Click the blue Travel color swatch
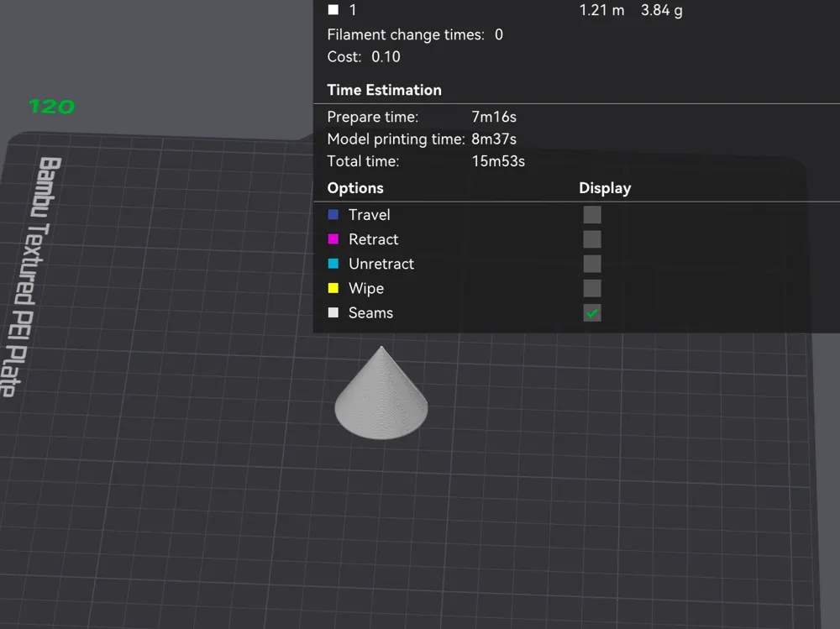The height and width of the screenshot is (629, 840). (x=333, y=215)
